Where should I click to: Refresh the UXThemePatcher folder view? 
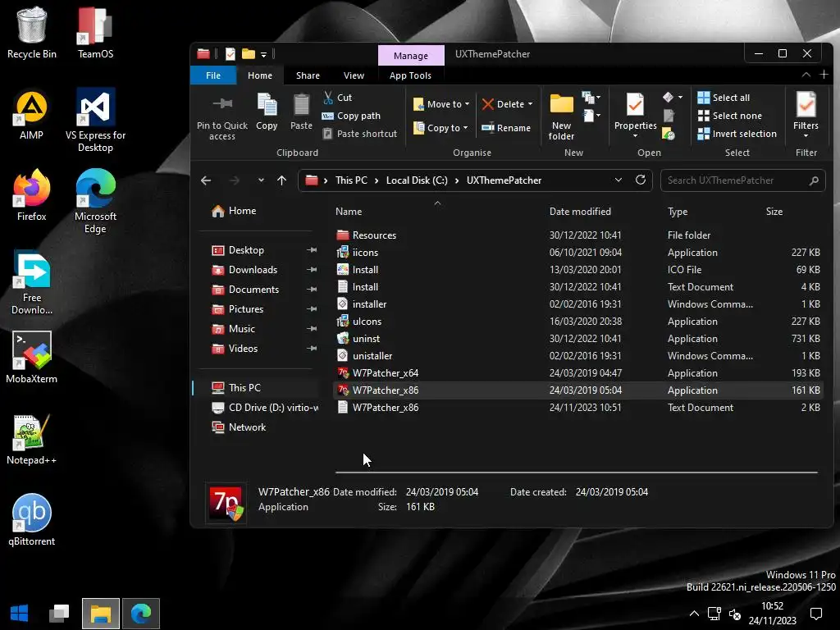tap(640, 180)
